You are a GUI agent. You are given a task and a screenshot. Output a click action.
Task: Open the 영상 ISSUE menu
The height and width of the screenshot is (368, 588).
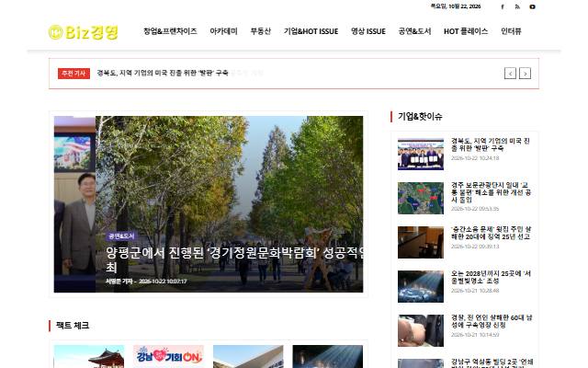pos(368,31)
